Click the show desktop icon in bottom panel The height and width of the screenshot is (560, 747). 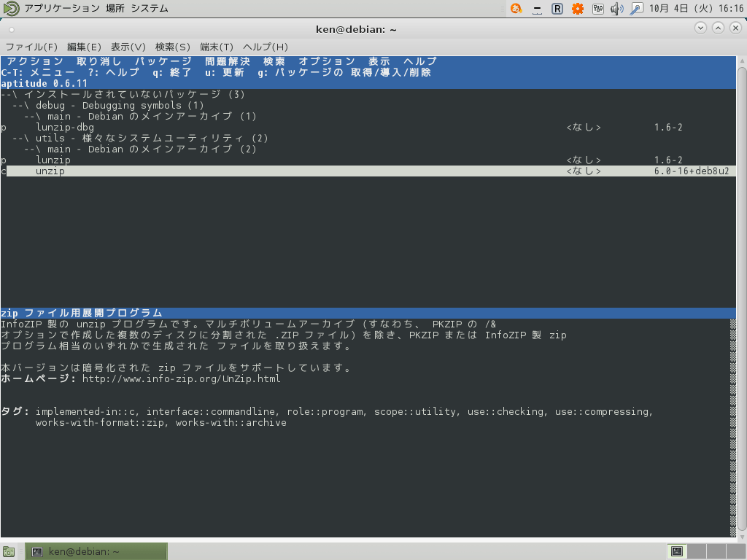(x=9, y=552)
